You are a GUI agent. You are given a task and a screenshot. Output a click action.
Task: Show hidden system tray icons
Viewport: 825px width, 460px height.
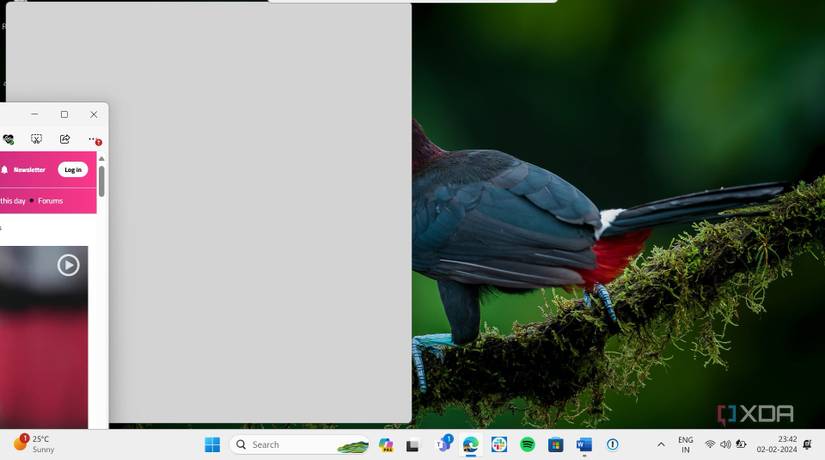click(x=661, y=445)
